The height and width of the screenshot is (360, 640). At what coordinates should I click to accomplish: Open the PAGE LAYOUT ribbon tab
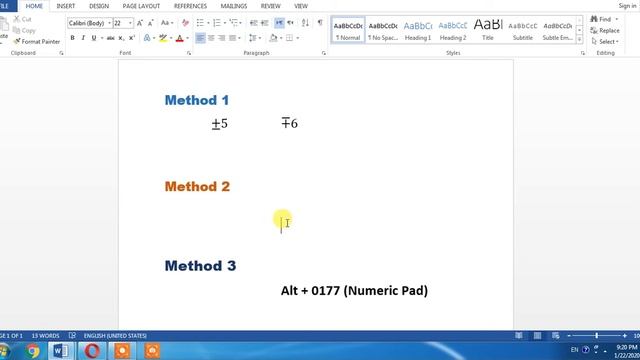[x=141, y=6]
